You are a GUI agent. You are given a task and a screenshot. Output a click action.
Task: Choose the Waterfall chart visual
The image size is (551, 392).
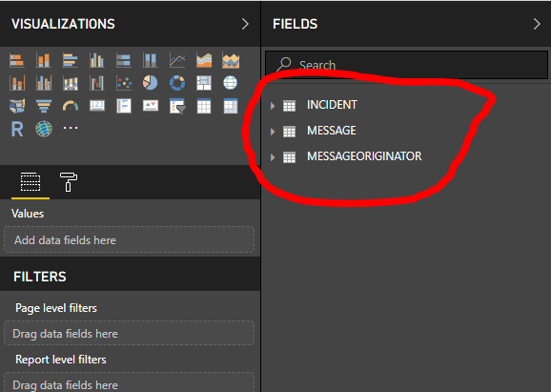coord(97,83)
